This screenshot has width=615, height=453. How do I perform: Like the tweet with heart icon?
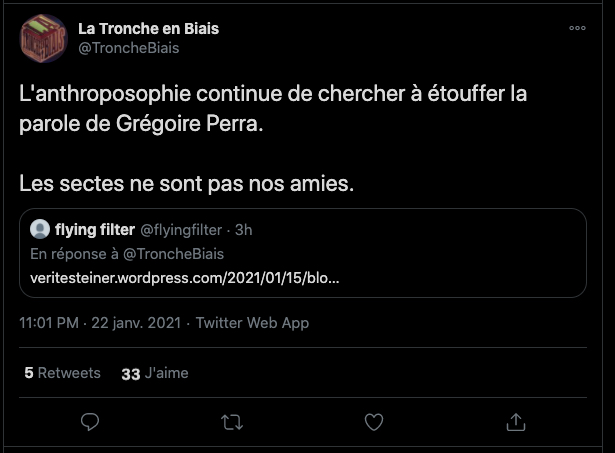pyautogui.click(x=373, y=422)
